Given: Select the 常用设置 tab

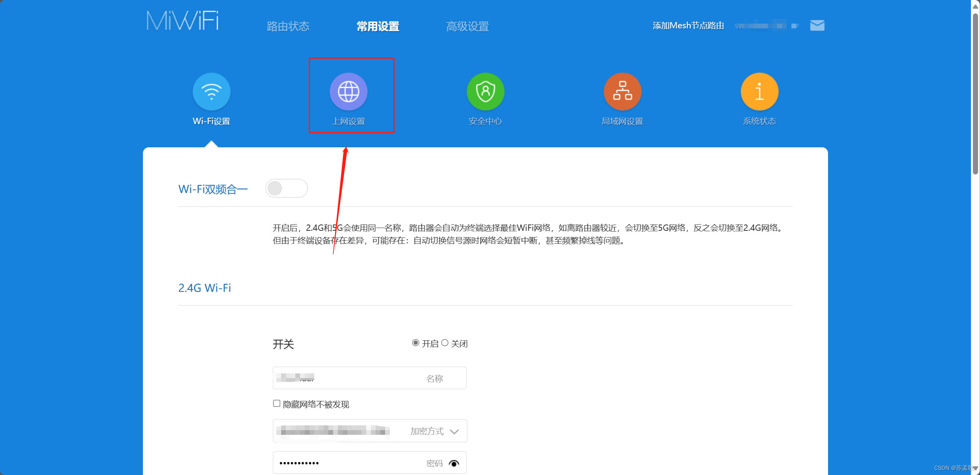Looking at the screenshot, I should (x=378, y=26).
